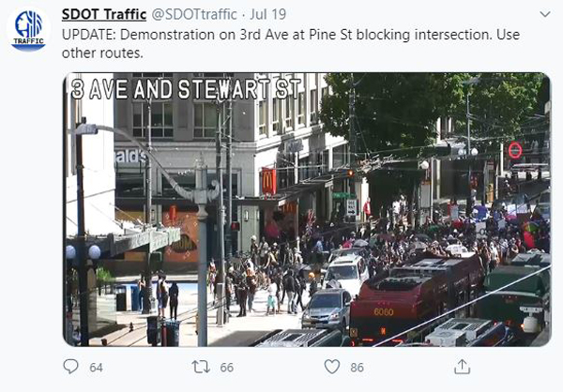
Task: Click the @SDOTtraffic handle
Action: 194,14
